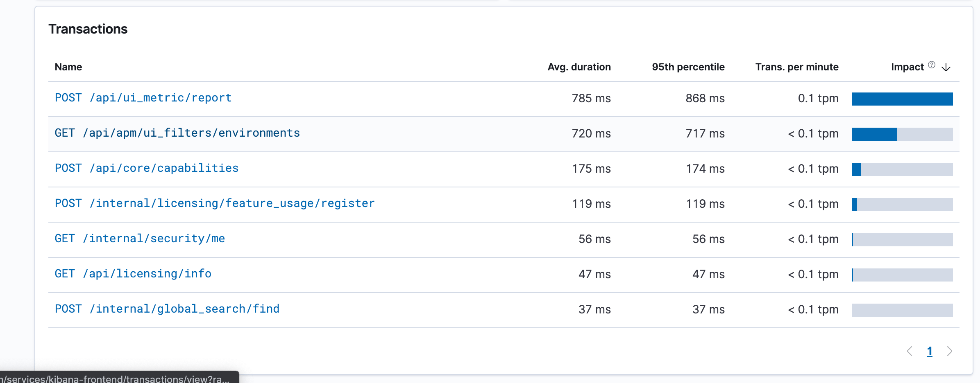This screenshot has width=980, height=383.
Task: Sort the table by the Name column
Action: (68, 67)
